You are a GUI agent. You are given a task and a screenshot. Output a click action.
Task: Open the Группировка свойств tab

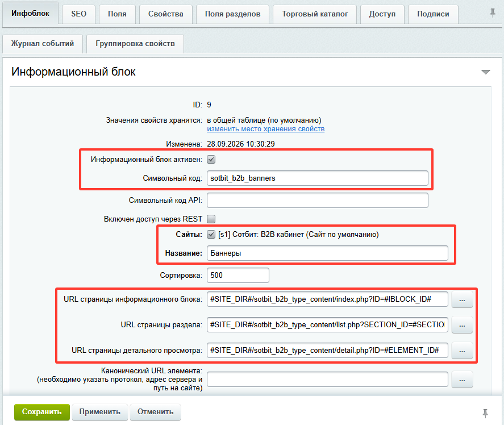click(135, 43)
